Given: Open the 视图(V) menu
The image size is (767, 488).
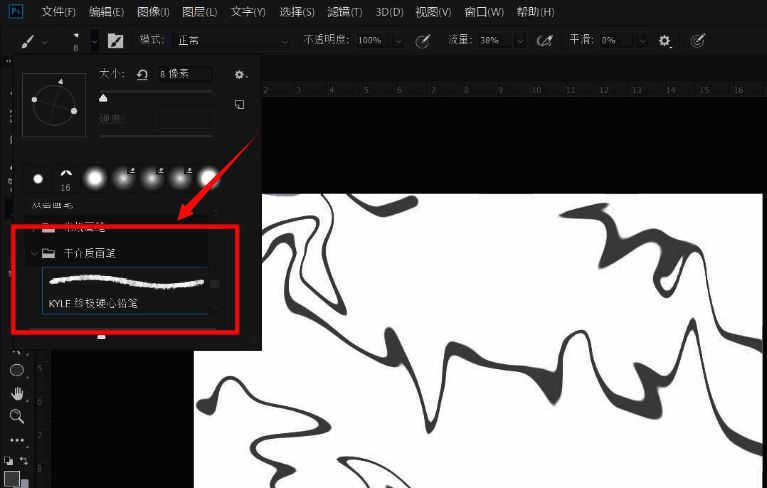Looking at the screenshot, I should point(433,12).
